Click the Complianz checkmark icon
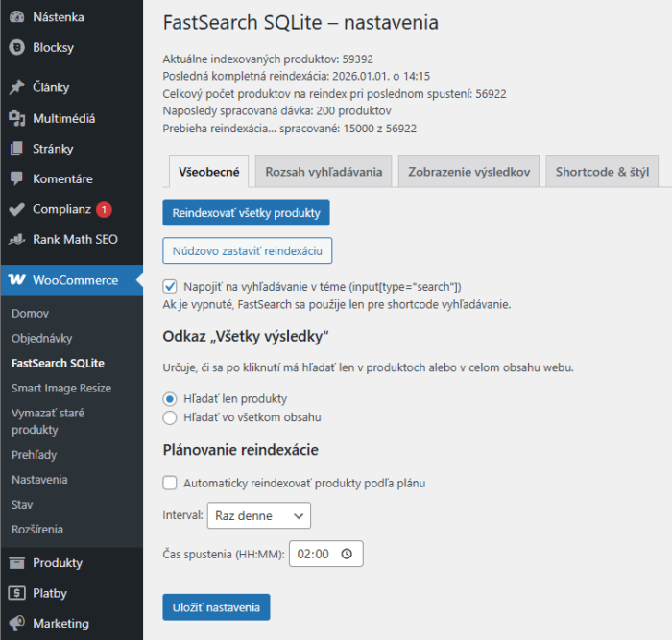The width and height of the screenshot is (672, 640). (x=16, y=209)
